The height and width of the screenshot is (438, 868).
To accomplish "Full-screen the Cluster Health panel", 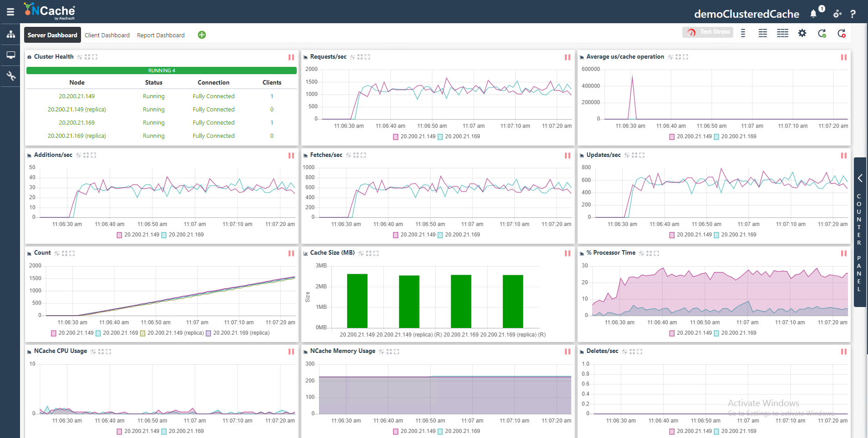I will 95,57.
